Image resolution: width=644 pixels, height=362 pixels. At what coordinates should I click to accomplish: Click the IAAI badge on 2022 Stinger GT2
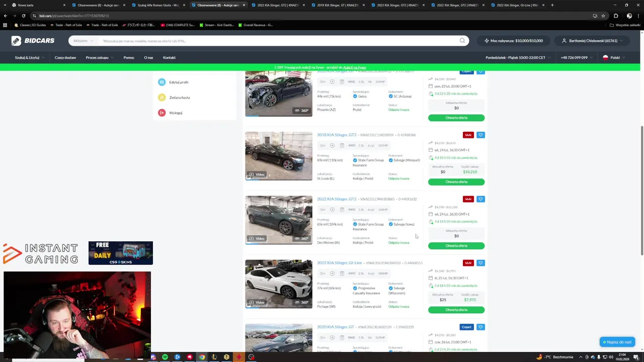[x=468, y=199]
